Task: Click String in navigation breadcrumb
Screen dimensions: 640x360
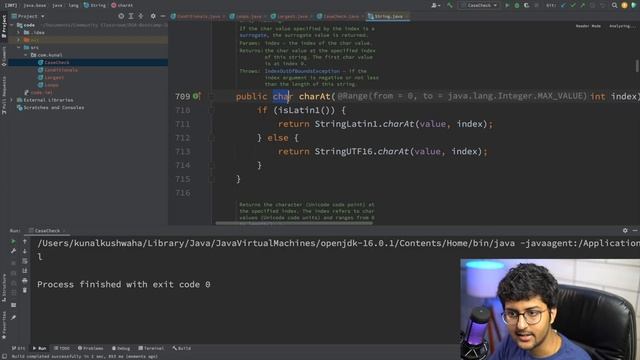Action: click(x=94, y=5)
